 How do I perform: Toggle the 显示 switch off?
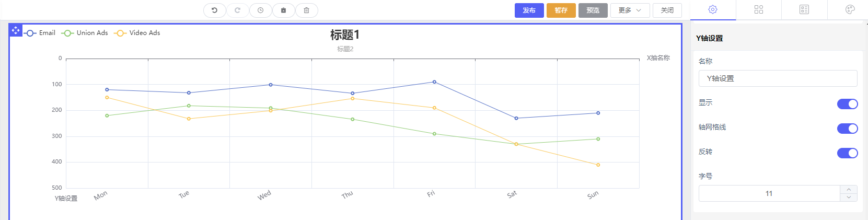pyautogui.click(x=847, y=104)
